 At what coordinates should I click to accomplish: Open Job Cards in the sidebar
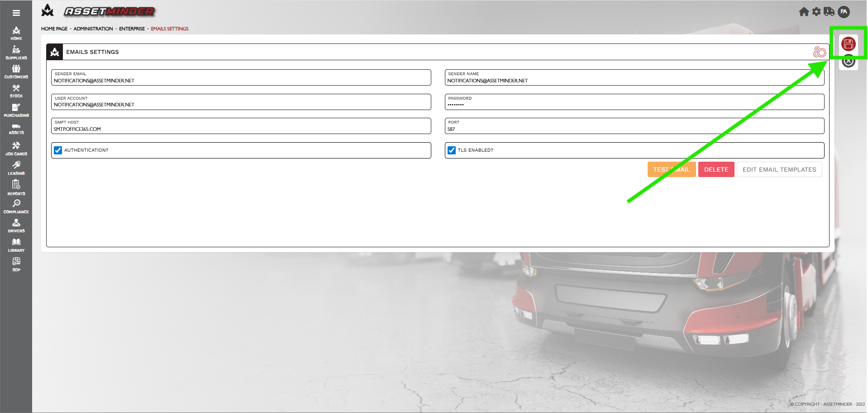[16, 149]
